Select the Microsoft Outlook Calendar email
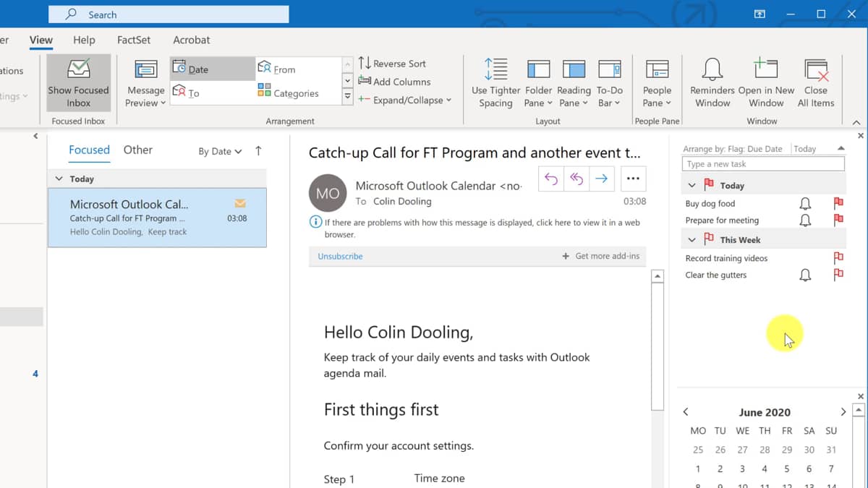This screenshot has width=868, height=488. pos(157,218)
